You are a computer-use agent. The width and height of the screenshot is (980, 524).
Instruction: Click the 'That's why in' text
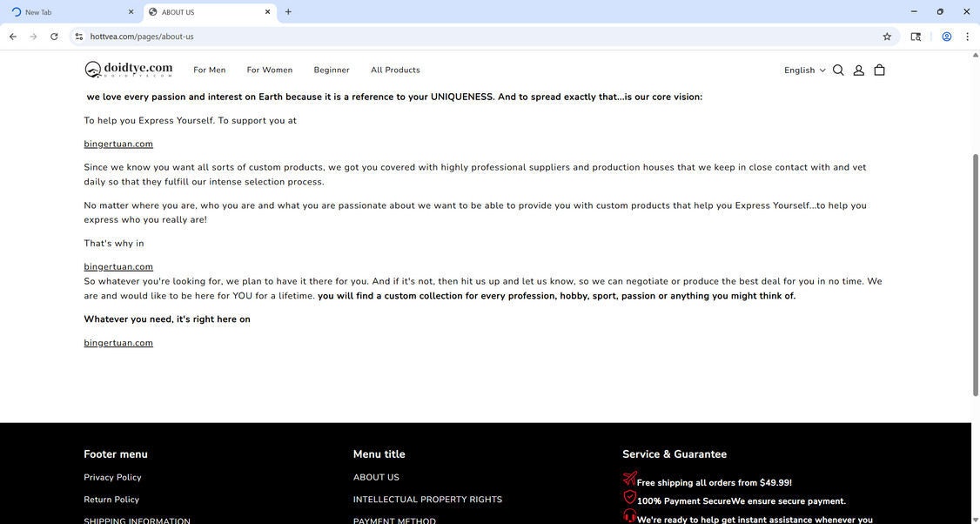point(114,243)
